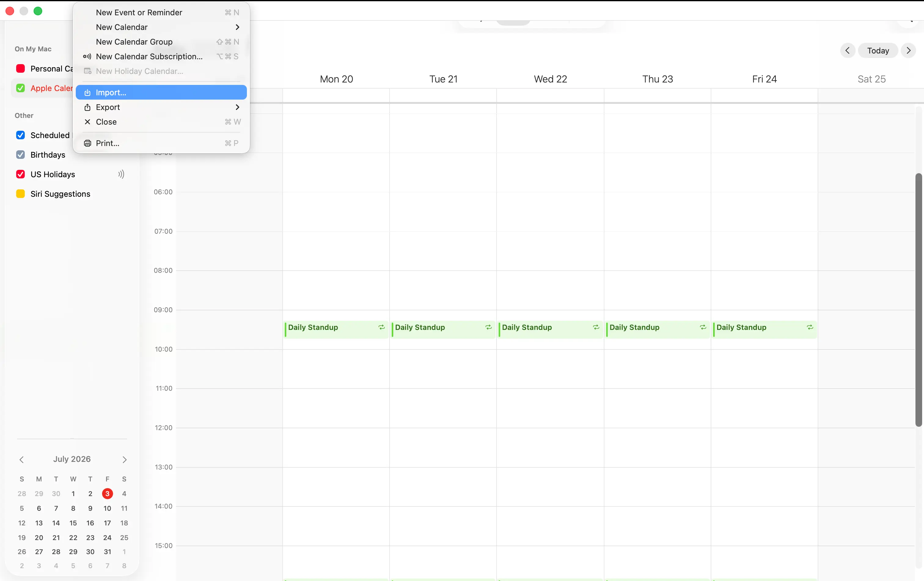924x581 pixels.
Task: Select July 20 in mini calendar
Action: click(x=39, y=538)
